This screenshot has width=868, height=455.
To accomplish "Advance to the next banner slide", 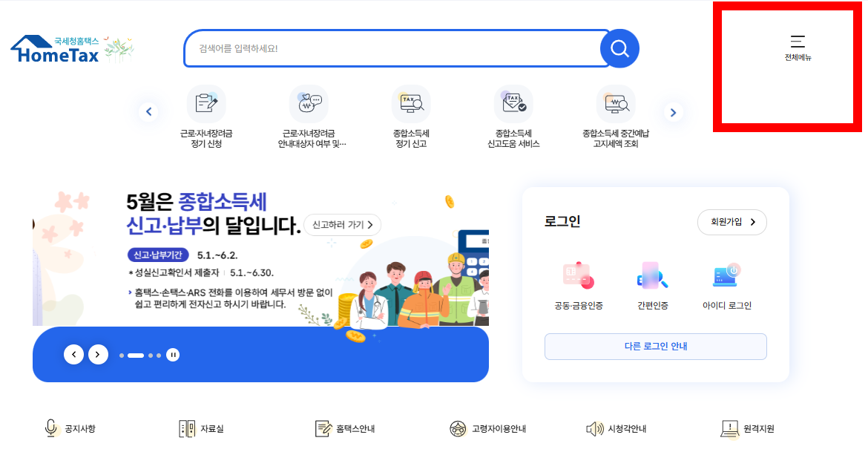I will point(98,354).
